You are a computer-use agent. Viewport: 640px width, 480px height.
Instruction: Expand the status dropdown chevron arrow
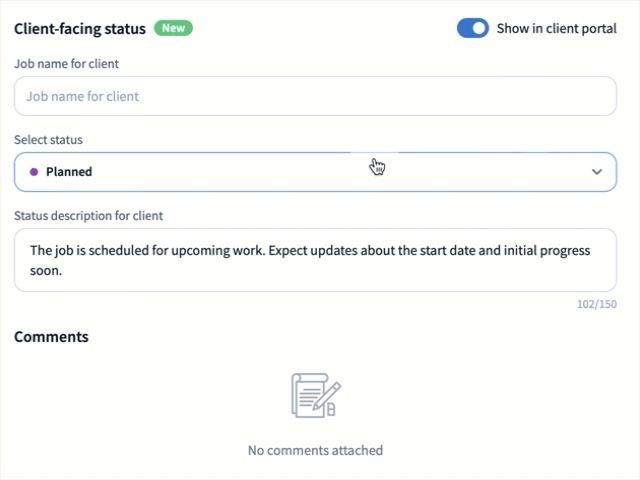597,172
